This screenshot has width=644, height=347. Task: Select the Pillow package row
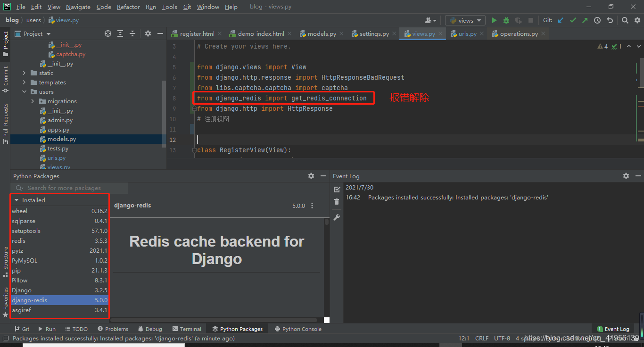click(59, 281)
